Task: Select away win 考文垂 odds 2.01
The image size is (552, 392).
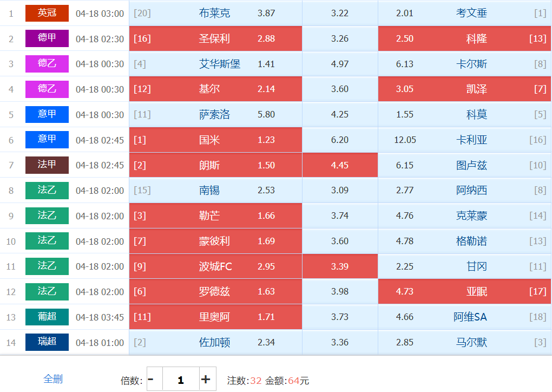Action: 464,13
